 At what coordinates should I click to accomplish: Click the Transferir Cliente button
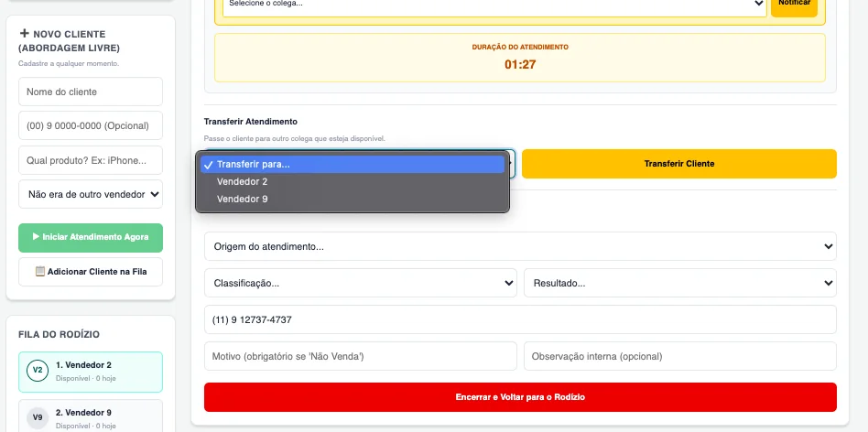(x=678, y=164)
